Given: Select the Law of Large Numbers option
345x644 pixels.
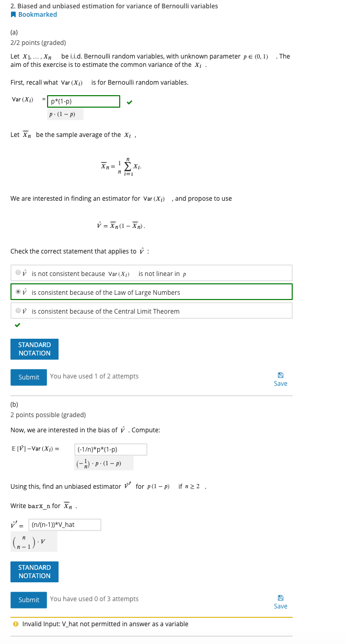Looking at the screenshot, I should [x=18, y=291].
